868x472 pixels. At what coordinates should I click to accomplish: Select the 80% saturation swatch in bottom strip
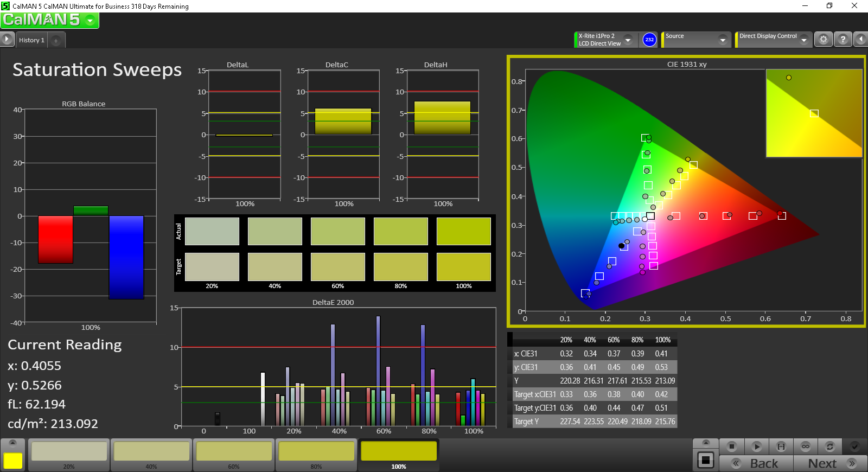click(x=316, y=455)
